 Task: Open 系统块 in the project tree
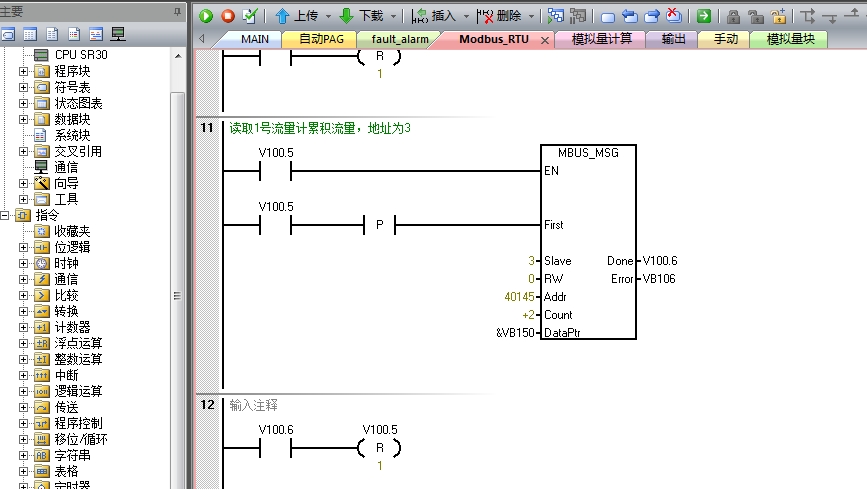coord(72,135)
